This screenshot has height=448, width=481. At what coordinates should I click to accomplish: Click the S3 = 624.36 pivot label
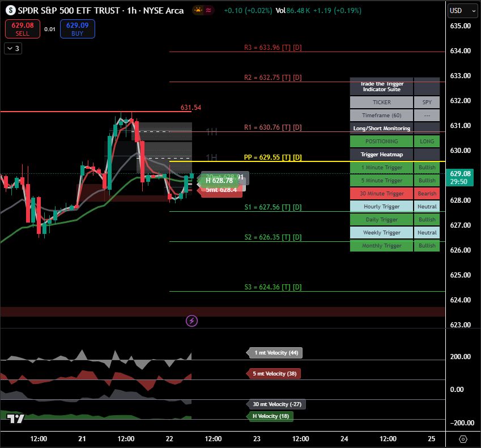click(273, 287)
